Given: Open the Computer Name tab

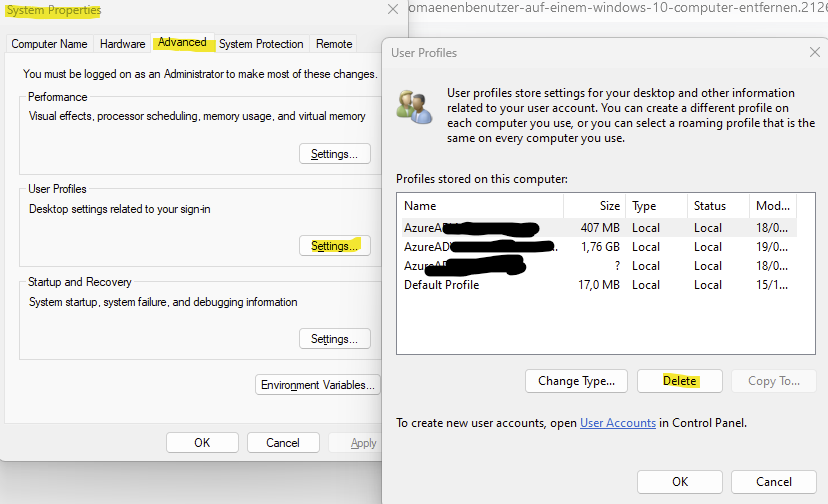Looking at the screenshot, I should click(x=49, y=44).
